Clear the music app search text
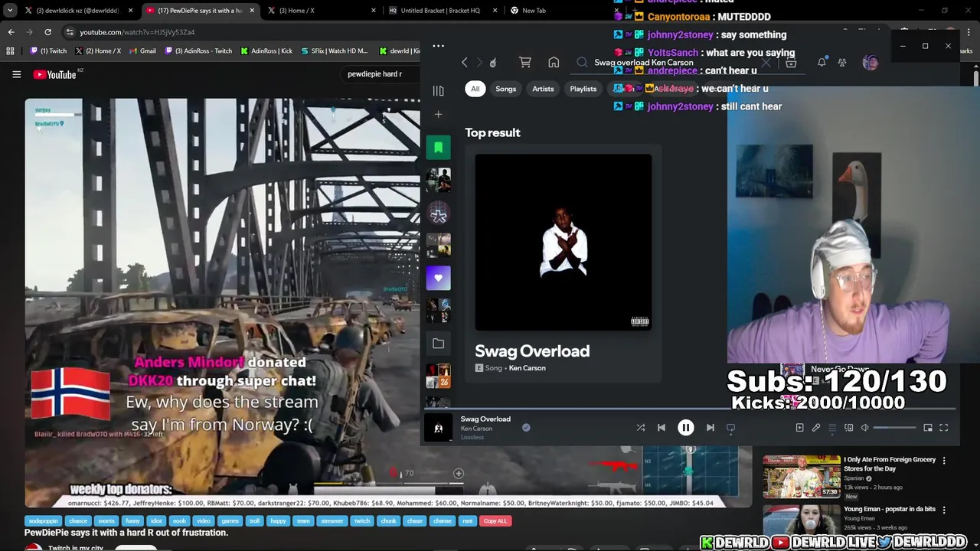Image resolution: width=980 pixels, height=551 pixels. [x=766, y=63]
